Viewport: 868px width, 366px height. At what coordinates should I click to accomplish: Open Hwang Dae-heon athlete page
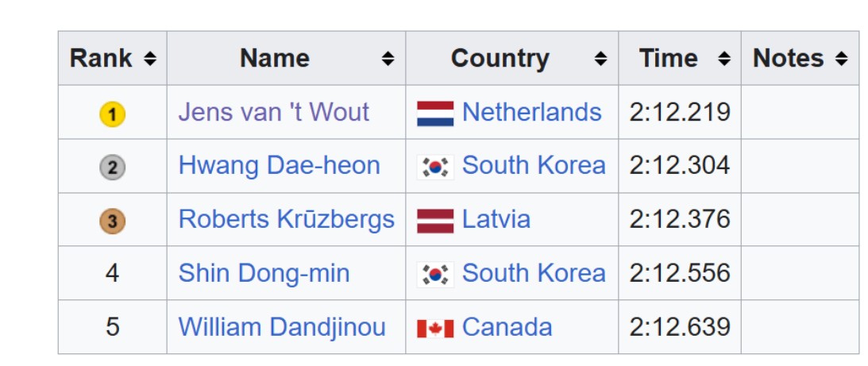pos(279,165)
